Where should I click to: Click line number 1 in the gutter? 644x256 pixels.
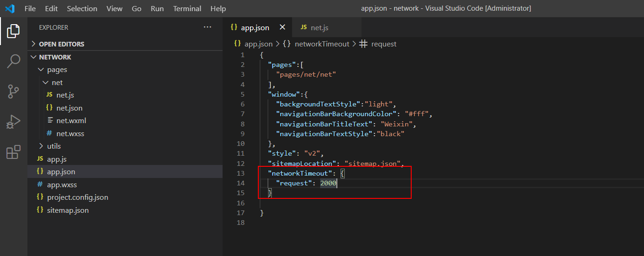(x=242, y=55)
